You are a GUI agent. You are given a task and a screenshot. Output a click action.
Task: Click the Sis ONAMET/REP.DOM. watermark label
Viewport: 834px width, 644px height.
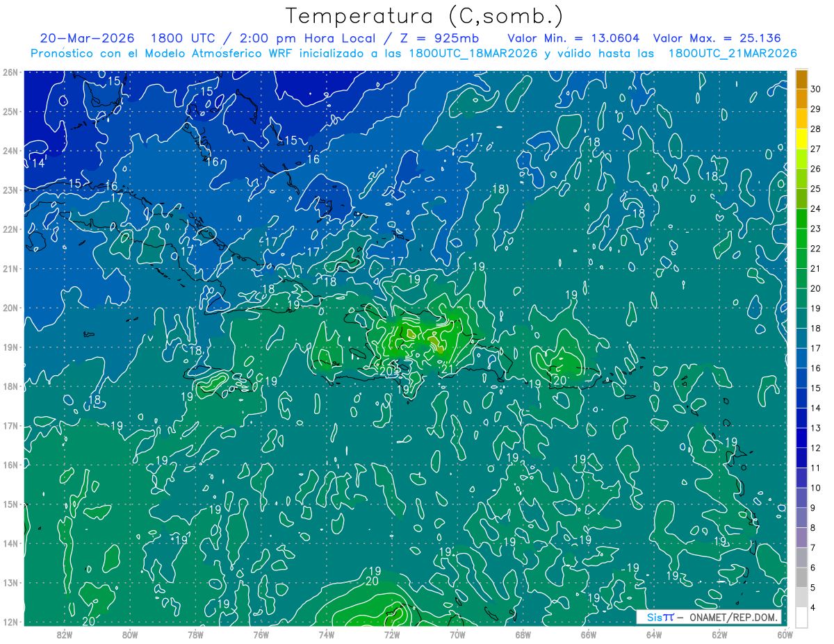pos(708,618)
